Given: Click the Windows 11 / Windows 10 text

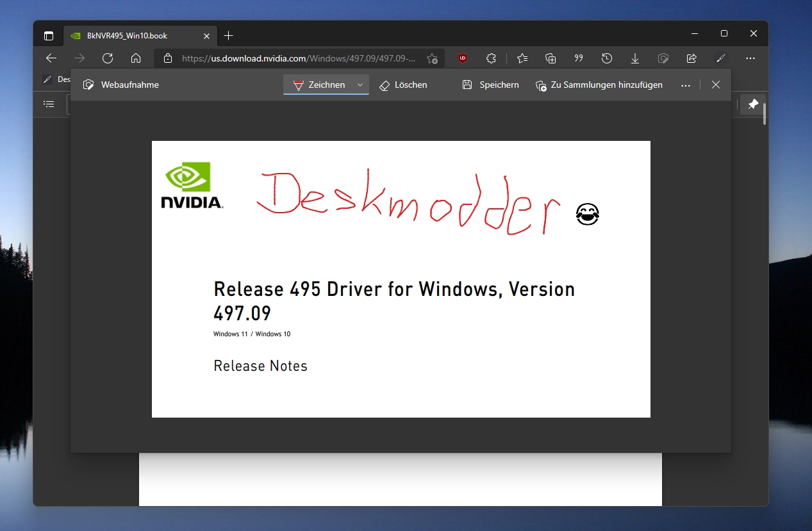Looking at the screenshot, I should 252,334.
